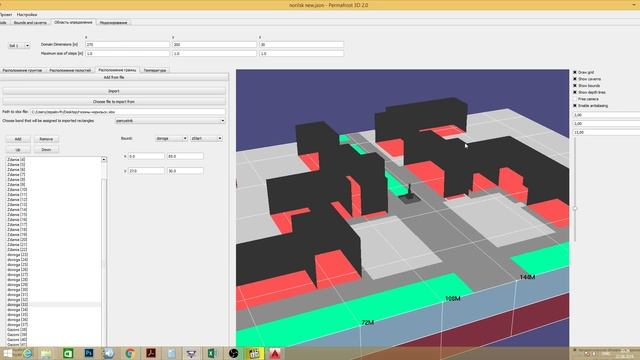The image size is (640, 360).
Task: Toggle the Show caverns checkbox
Action: click(x=575, y=79)
